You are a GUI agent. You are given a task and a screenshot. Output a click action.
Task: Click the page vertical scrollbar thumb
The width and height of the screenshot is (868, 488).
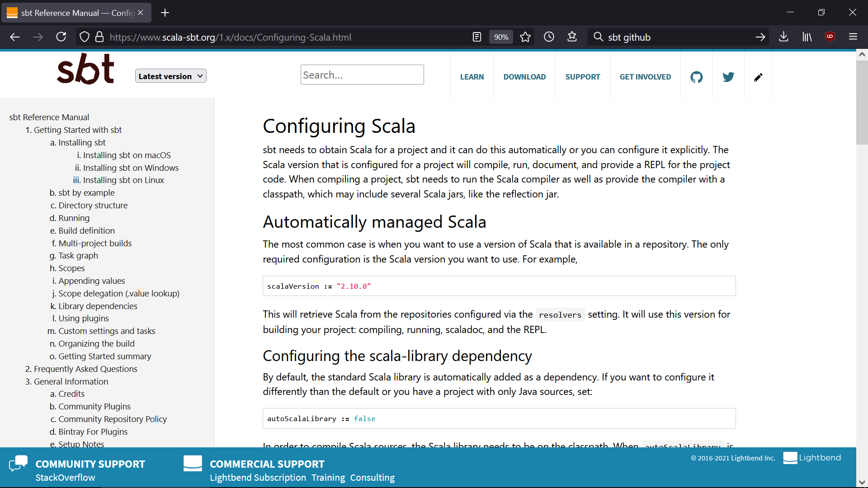[862, 103]
